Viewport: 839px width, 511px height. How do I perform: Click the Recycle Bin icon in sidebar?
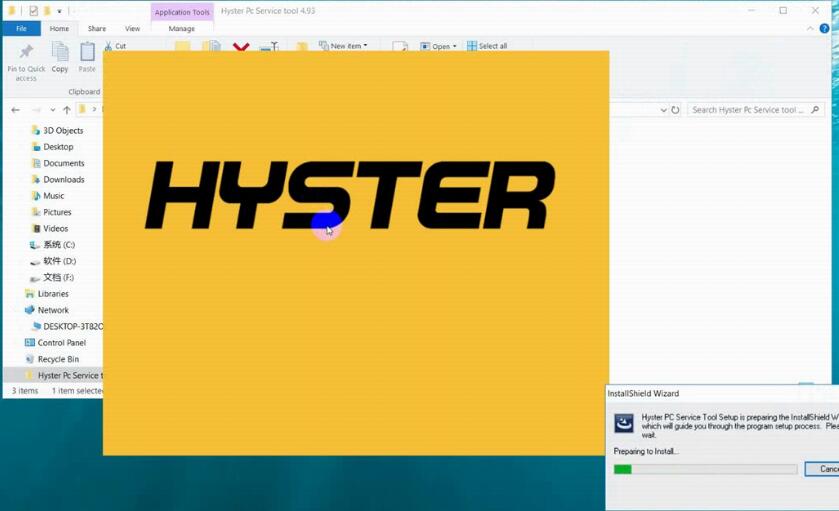[x=29, y=359]
